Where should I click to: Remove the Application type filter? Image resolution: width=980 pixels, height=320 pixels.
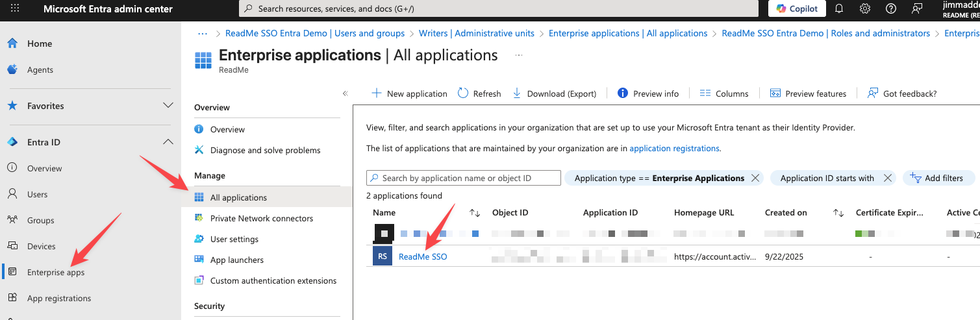[x=755, y=178]
